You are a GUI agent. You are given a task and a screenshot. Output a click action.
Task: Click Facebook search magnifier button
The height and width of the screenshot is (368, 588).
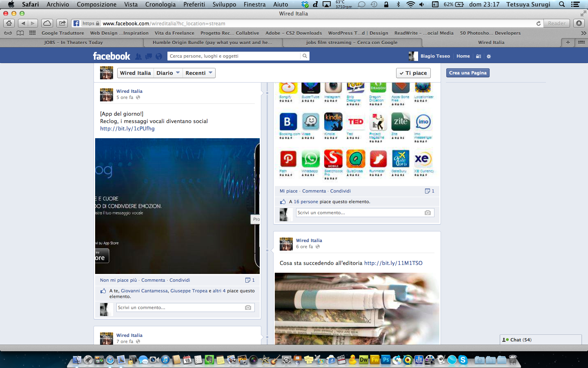[305, 56]
